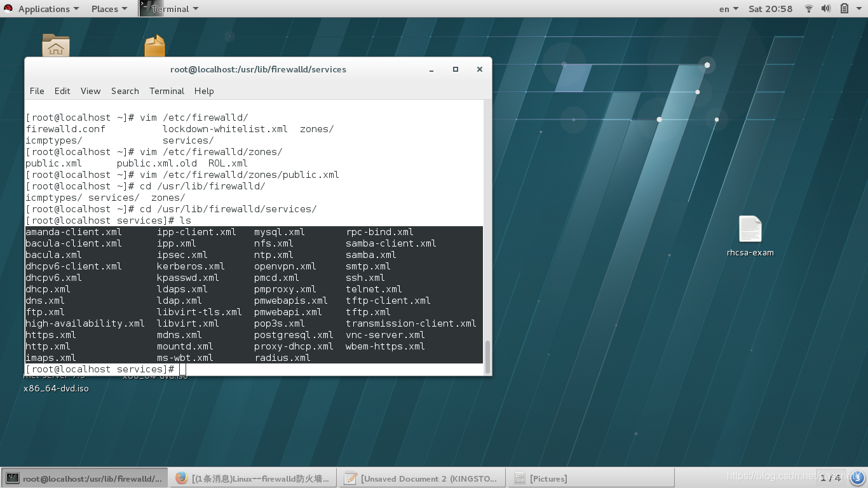The height and width of the screenshot is (488, 868).
Task: Click radius.xml in listing
Action: tap(282, 358)
